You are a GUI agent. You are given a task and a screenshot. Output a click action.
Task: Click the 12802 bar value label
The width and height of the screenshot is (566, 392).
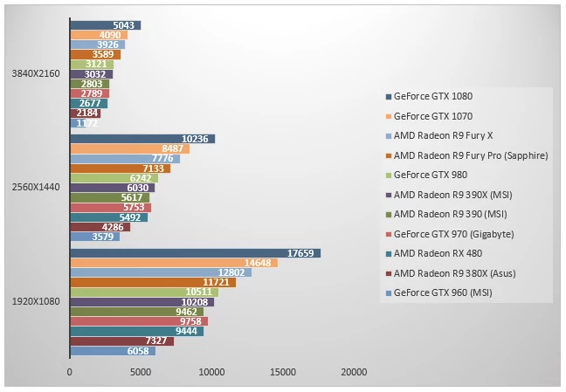[x=231, y=273]
